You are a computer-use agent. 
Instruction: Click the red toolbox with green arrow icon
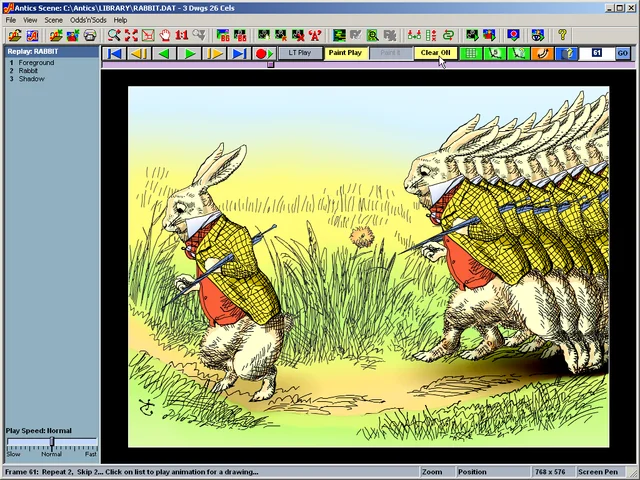pos(73,36)
